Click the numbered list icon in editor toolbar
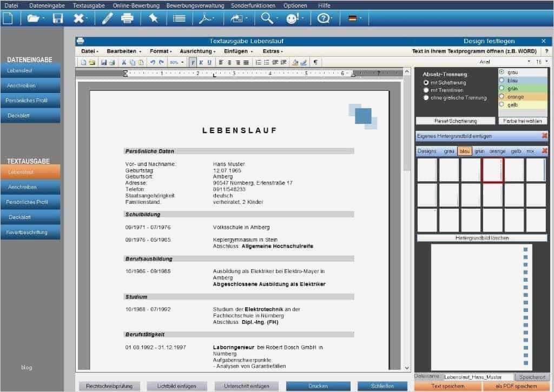Image resolution: width=554 pixels, height=392 pixels. pyautogui.click(x=258, y=63)
